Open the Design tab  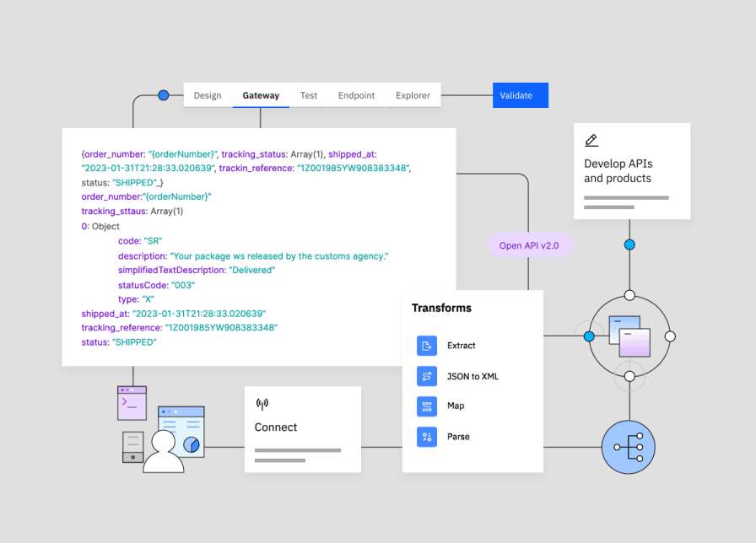208,95
